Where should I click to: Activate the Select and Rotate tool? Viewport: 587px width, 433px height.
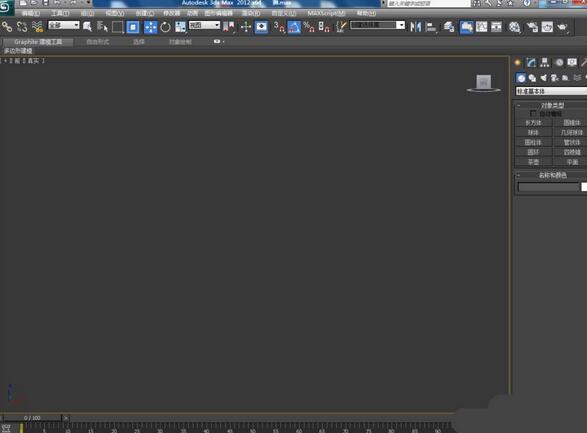click(165, 27)
